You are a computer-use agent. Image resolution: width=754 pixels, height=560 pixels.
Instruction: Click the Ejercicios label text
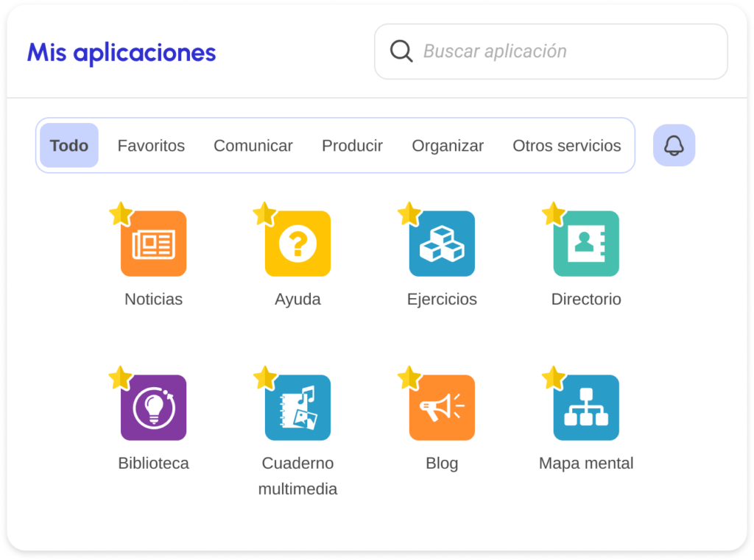pyautogui.click(x=442, y=299)
